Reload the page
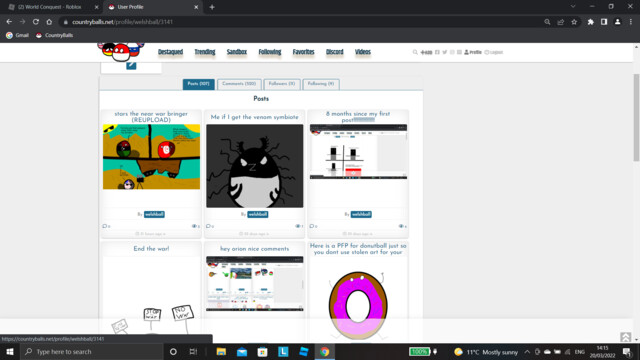Screen dimensions: 640x360 pos(36,22)
